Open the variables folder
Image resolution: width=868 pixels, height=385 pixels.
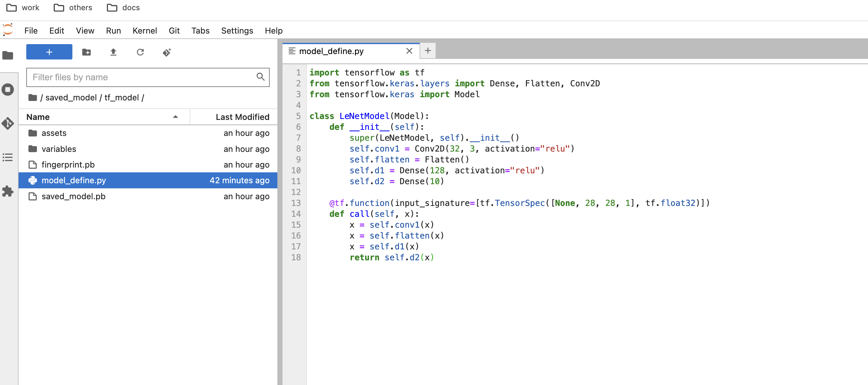pyautogui.click(x=59, y=149)
